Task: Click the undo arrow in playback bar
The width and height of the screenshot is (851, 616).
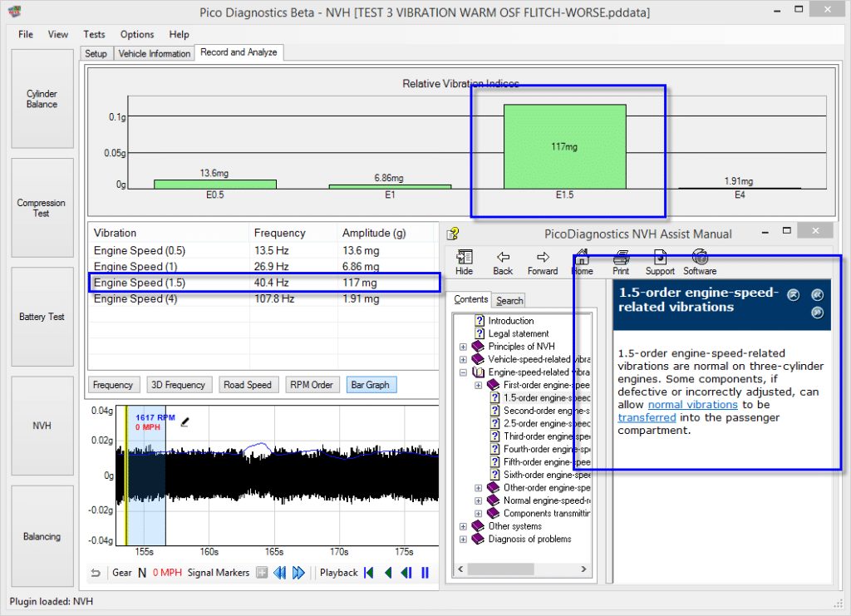Action: [x=96, y=573]
